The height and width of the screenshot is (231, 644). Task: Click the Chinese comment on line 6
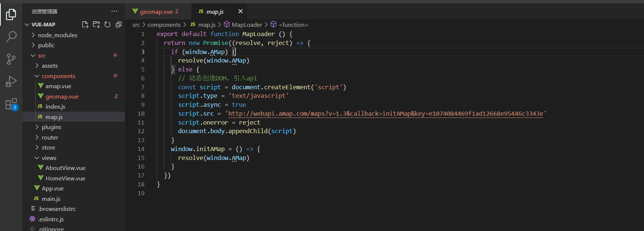coord(218,78)
